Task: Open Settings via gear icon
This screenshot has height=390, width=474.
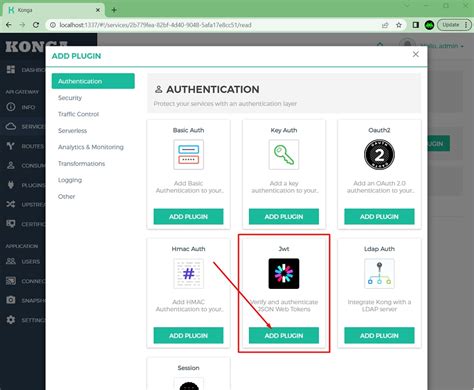Action: click(11, 320)
